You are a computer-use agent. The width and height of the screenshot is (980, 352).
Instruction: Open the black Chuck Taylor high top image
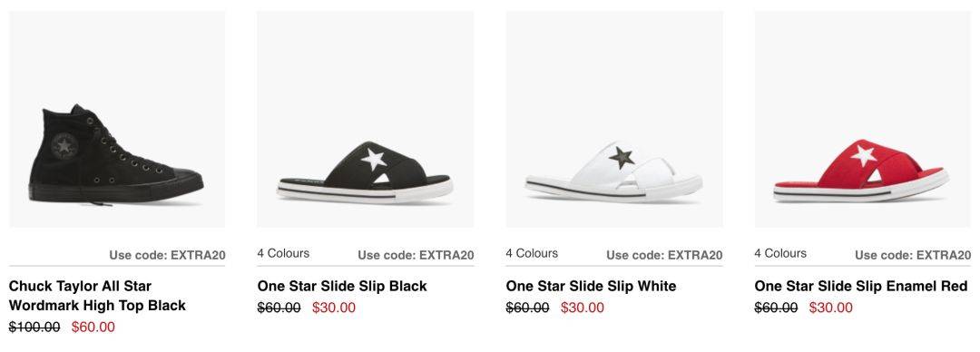click(117, 119)
